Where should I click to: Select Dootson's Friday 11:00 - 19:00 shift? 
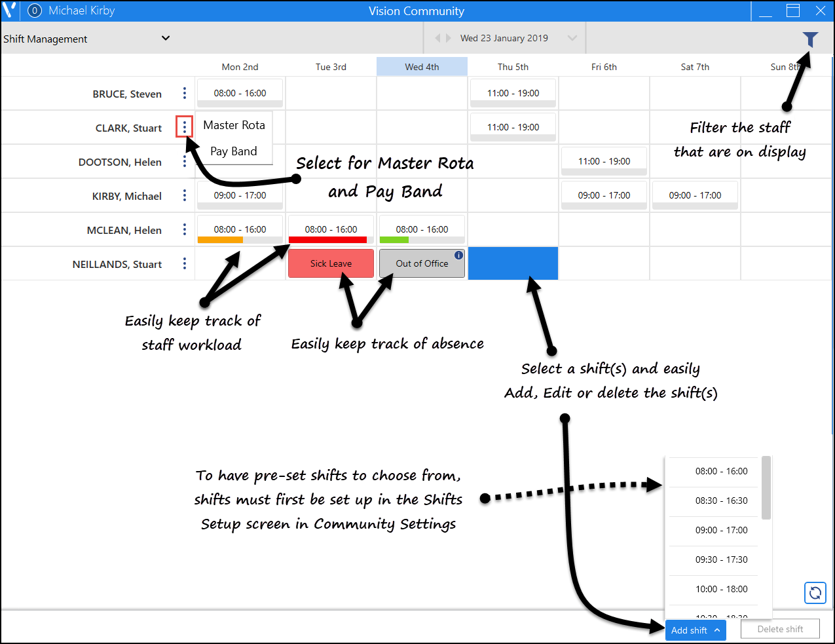pos(604,161)
